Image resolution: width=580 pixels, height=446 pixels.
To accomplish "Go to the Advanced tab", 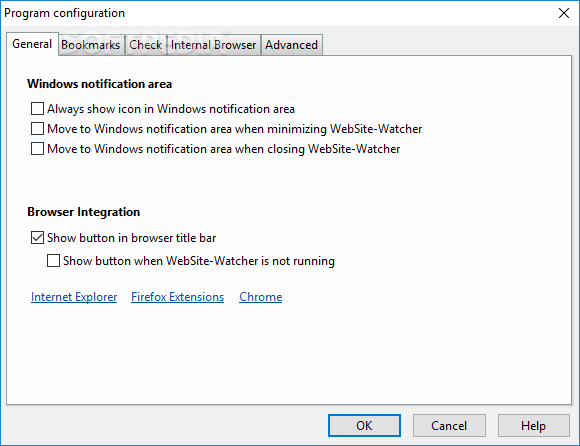I will (291, 45).
